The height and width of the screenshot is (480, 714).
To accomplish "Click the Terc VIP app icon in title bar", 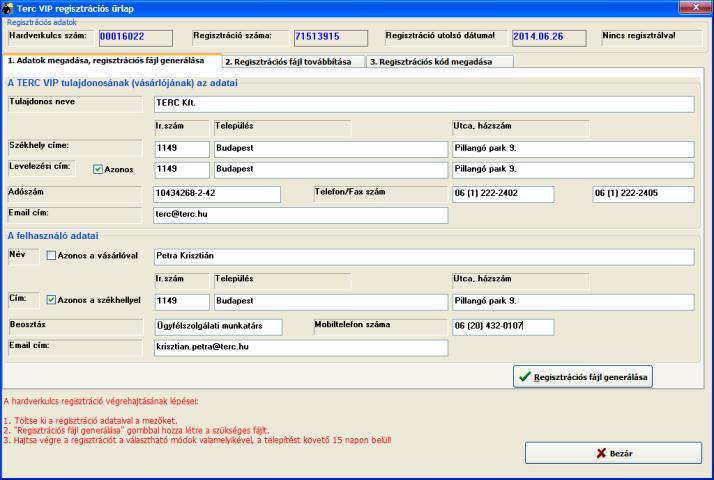I will click(7, 8).
